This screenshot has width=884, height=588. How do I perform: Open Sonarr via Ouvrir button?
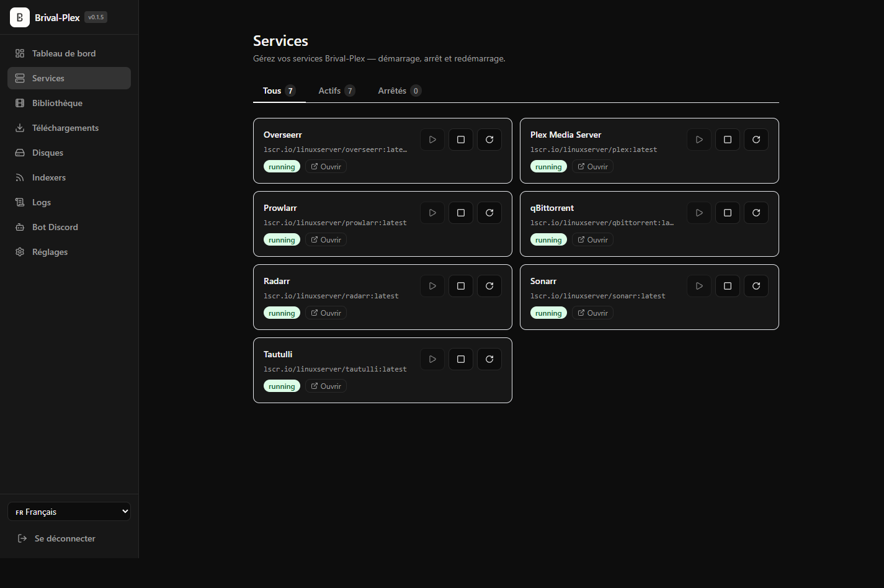coord(592,313)
